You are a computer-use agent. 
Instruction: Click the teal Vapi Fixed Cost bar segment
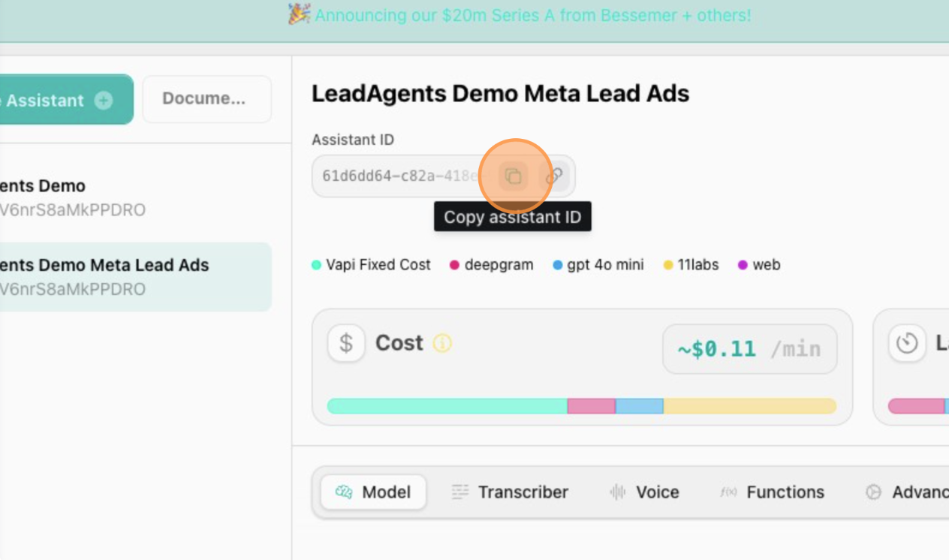point(447,406)
